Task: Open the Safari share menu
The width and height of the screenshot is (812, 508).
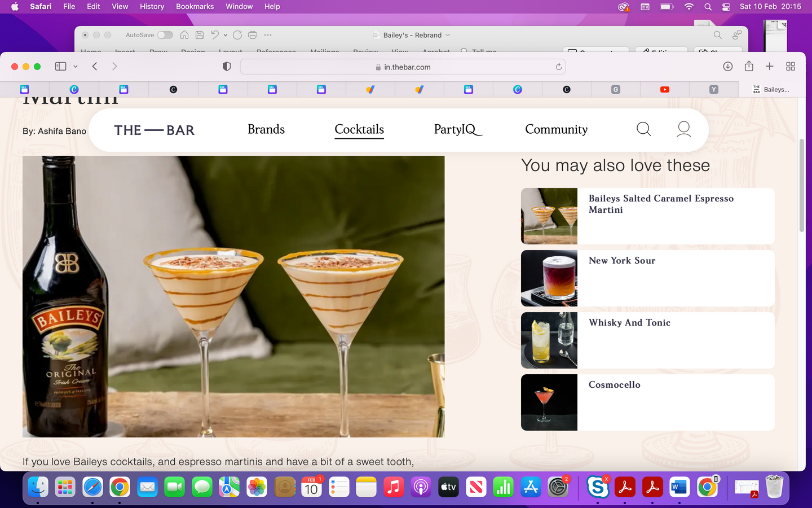Action: coord(749,66)
